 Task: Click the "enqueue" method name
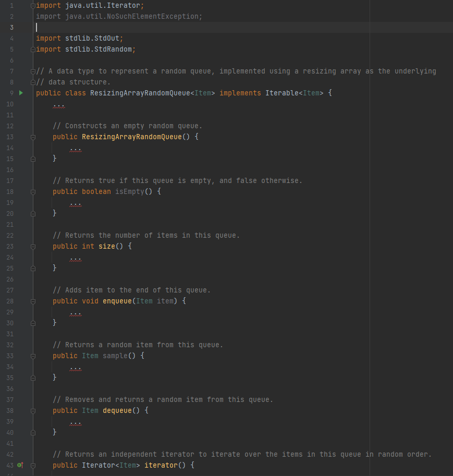click(x=117, y=301)
